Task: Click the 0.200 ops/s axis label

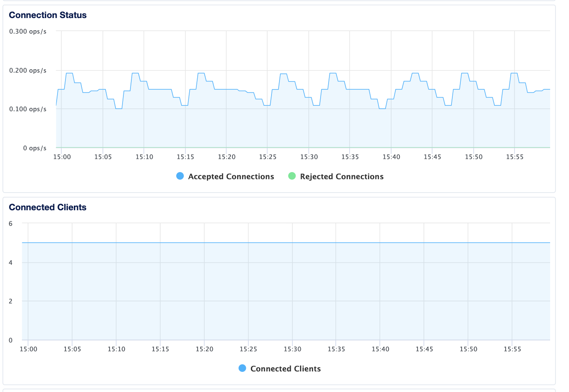Action: click(x=28, y=71)
